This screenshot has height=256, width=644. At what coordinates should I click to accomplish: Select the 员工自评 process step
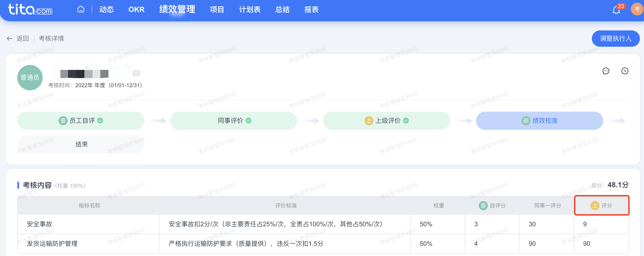tap(81, 121)
